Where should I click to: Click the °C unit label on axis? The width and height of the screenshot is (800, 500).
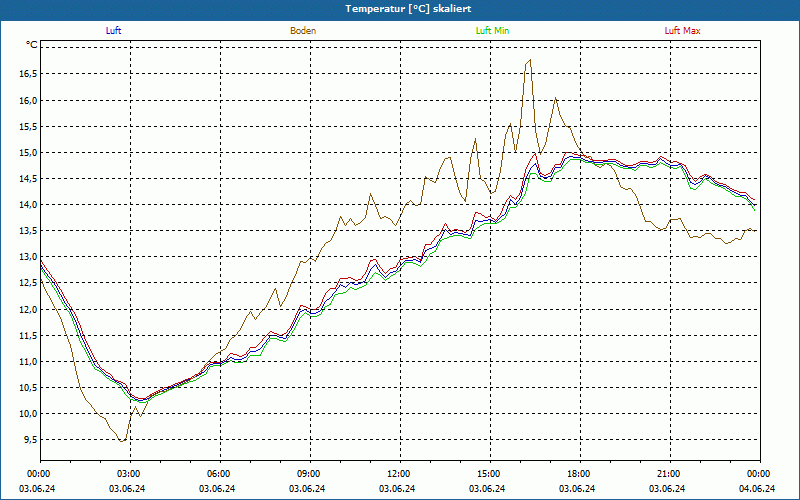32,45
